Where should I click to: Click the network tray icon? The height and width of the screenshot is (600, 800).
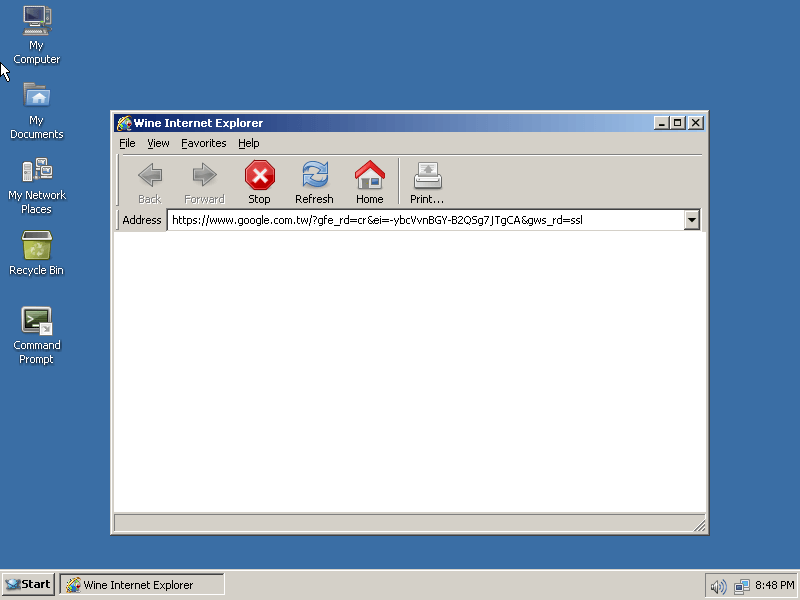(x=741, y=586)
